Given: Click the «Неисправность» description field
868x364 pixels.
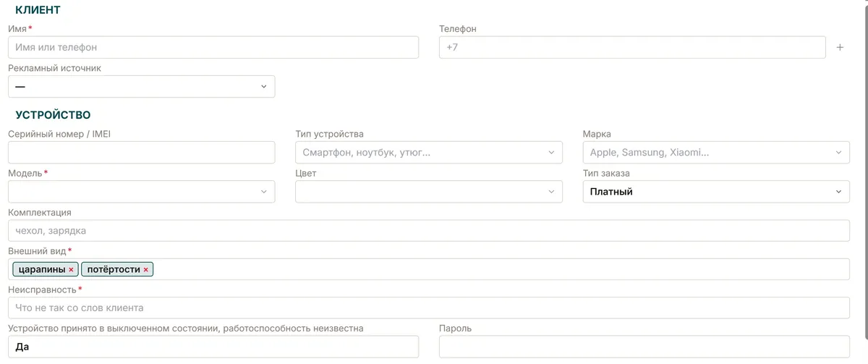Looking at the screenshot, I should coord(429,308).
